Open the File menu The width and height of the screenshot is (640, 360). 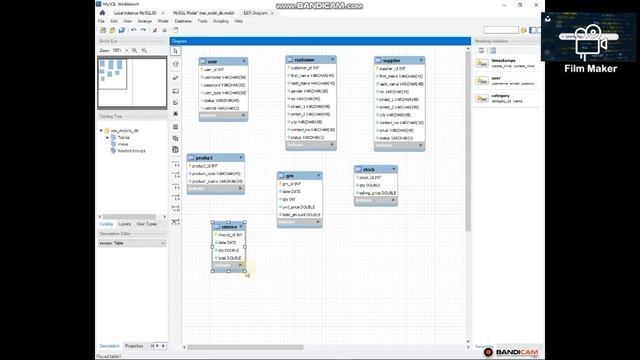tap(101, 21)
